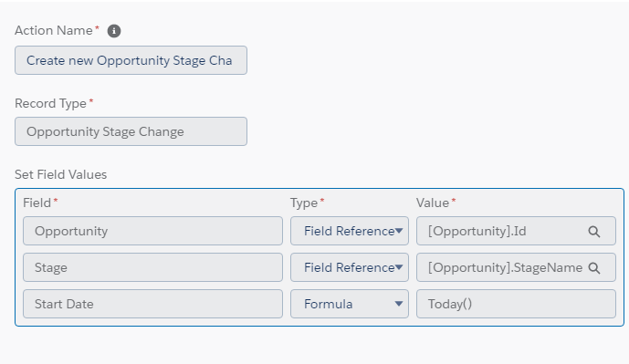
Task: Click the [Opportunity].StageName value text
Action: [505, 268]
